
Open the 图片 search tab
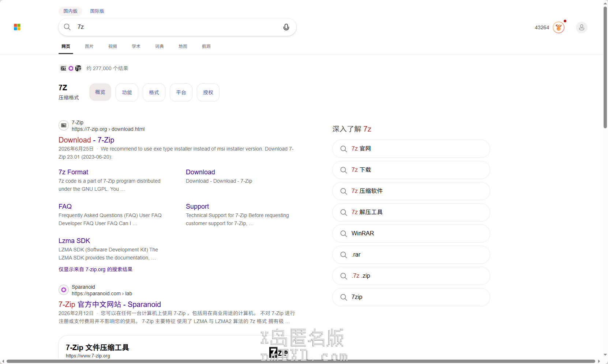click(89, 46)
